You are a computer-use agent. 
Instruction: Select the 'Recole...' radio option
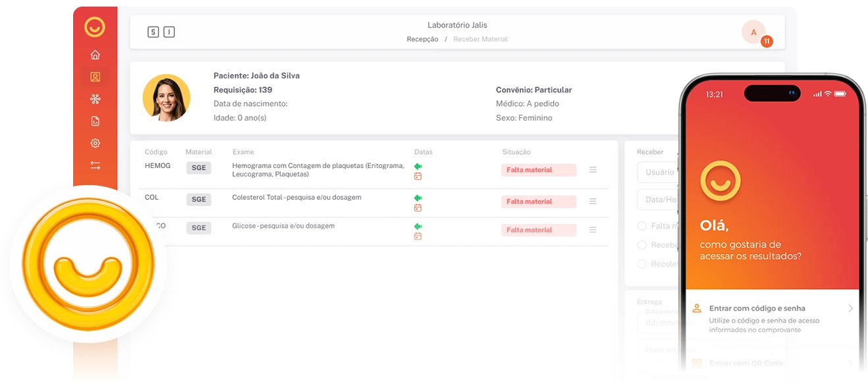pyautogui.click(x=642, y=264)
